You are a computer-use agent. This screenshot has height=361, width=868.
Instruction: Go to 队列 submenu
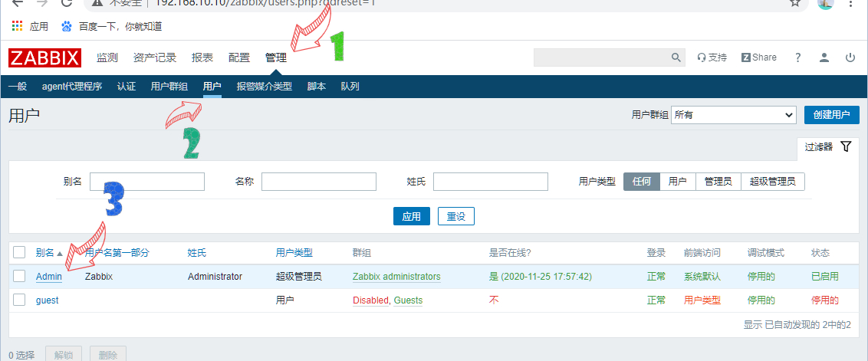point(350,87)
